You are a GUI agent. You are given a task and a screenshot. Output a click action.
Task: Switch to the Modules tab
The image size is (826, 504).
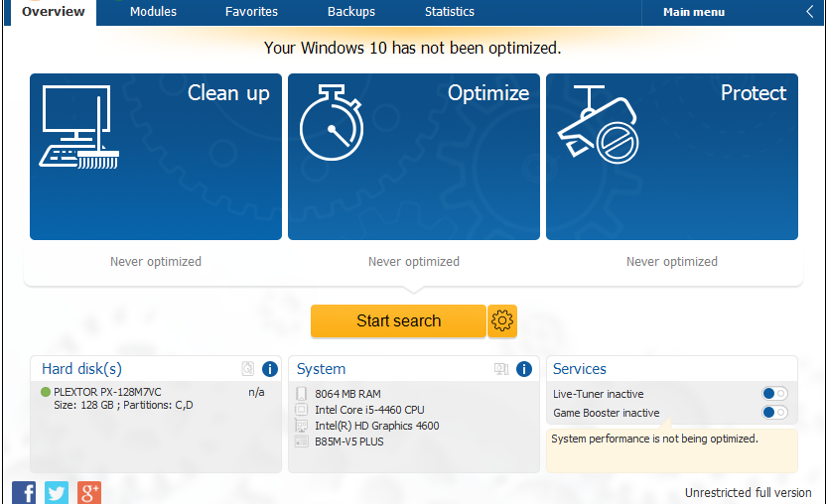click(153, 12)
